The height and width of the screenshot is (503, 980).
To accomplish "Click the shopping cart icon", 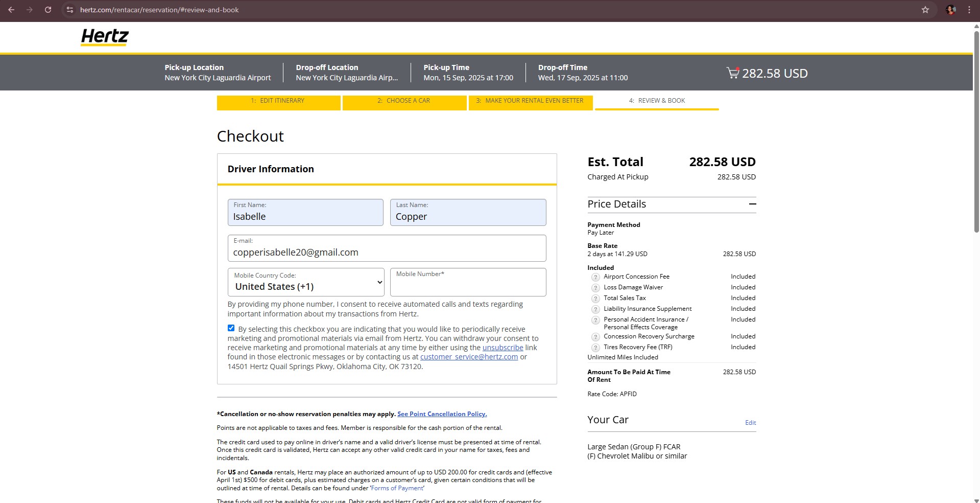I will pyautogui.click(x=733, y=73).
